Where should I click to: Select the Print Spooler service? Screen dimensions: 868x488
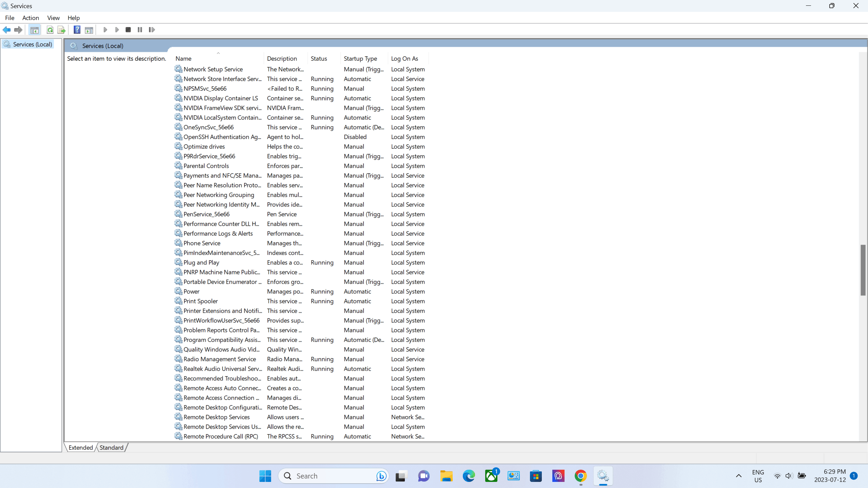[x=200, y=301]
